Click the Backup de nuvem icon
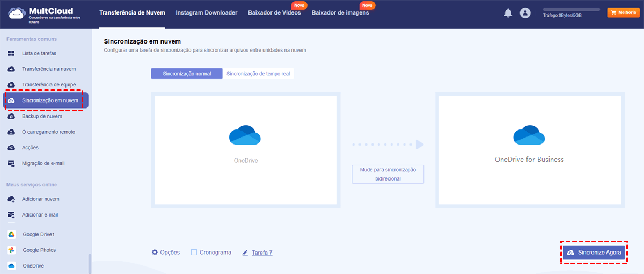This screenshot has height=274, width=644. pos(11,116)
